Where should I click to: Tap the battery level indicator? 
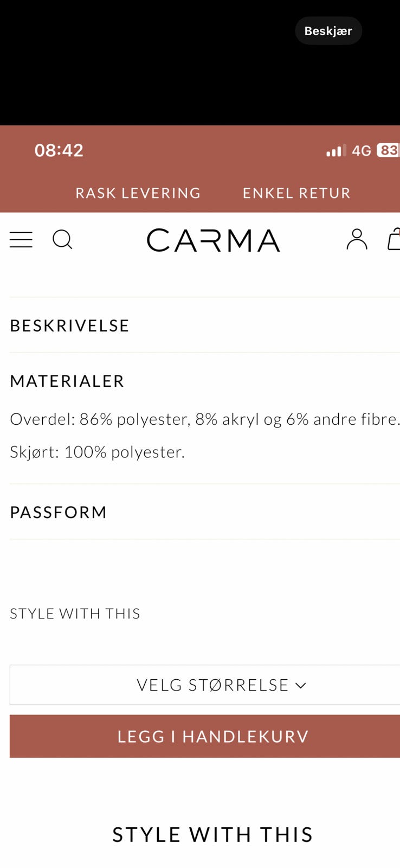tap(388, 150)
